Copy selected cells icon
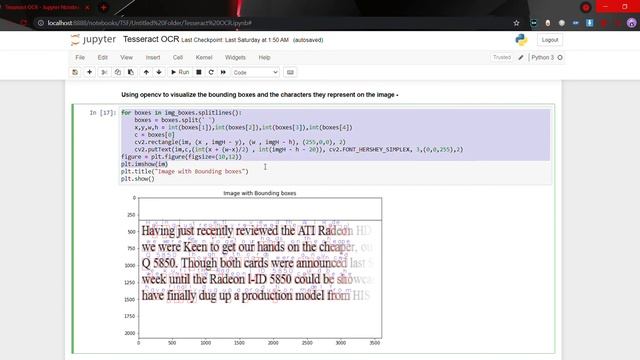The image size is (640, 360). click(x=118, y=72)
